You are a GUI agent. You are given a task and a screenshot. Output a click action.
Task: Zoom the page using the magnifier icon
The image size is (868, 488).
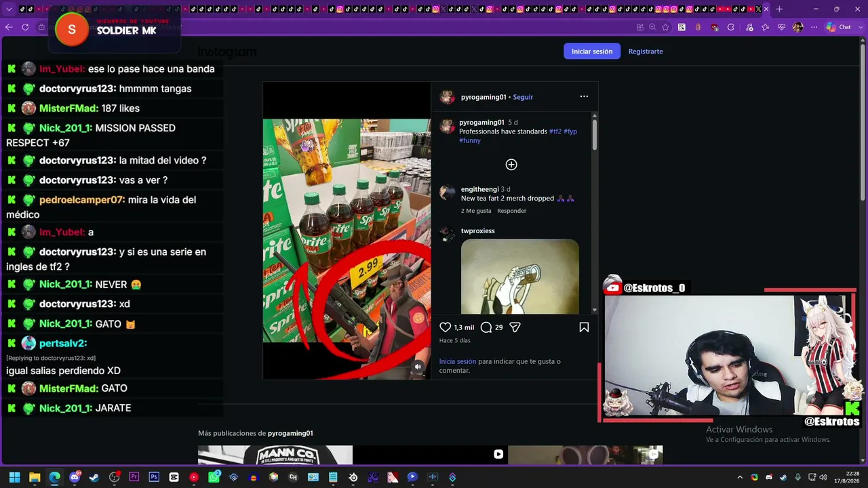point(652,27)
